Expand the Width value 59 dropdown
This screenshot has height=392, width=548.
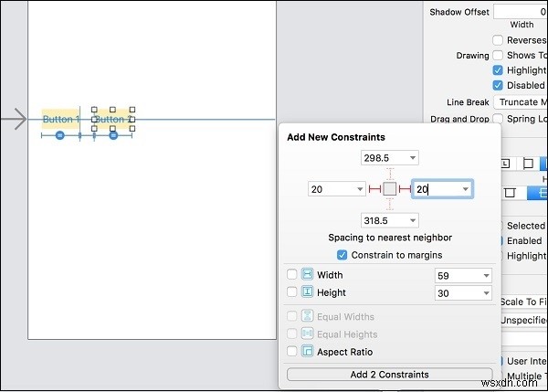click(x=485, y=275)
